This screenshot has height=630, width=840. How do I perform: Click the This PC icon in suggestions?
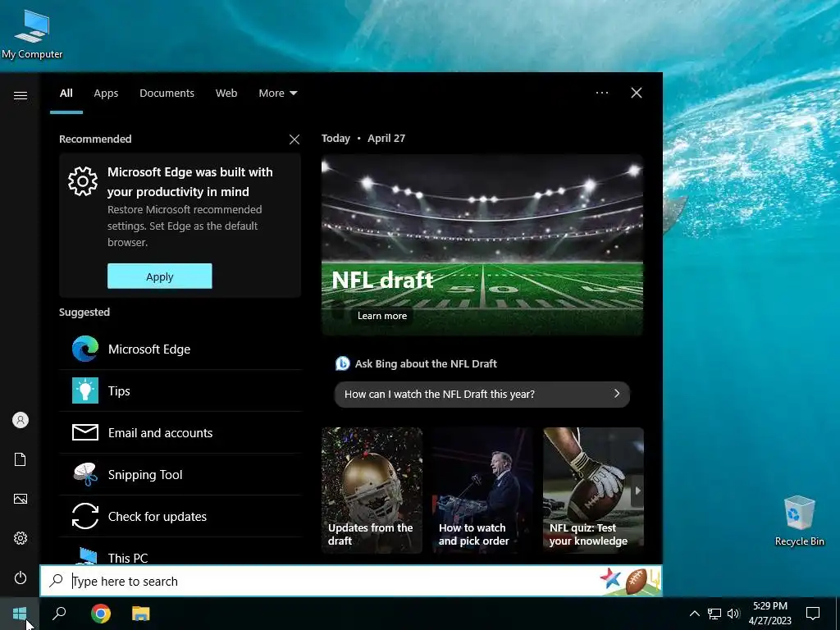(85, 555)
